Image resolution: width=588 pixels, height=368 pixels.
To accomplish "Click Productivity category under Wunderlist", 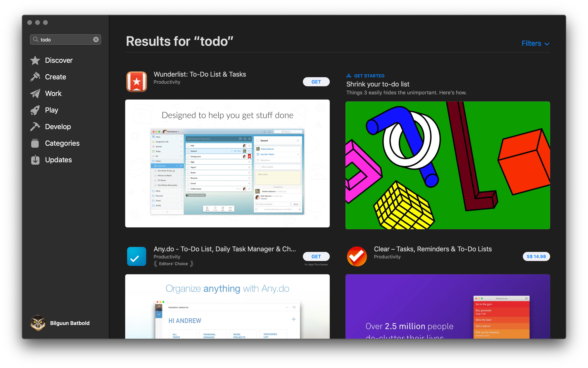I will click(167, 82).
